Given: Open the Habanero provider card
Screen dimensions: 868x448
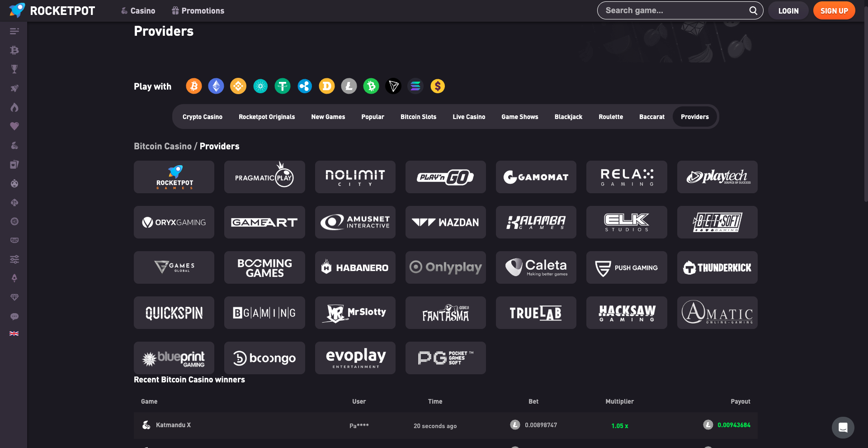Looking at the screenshot, I should coord(355,267).
